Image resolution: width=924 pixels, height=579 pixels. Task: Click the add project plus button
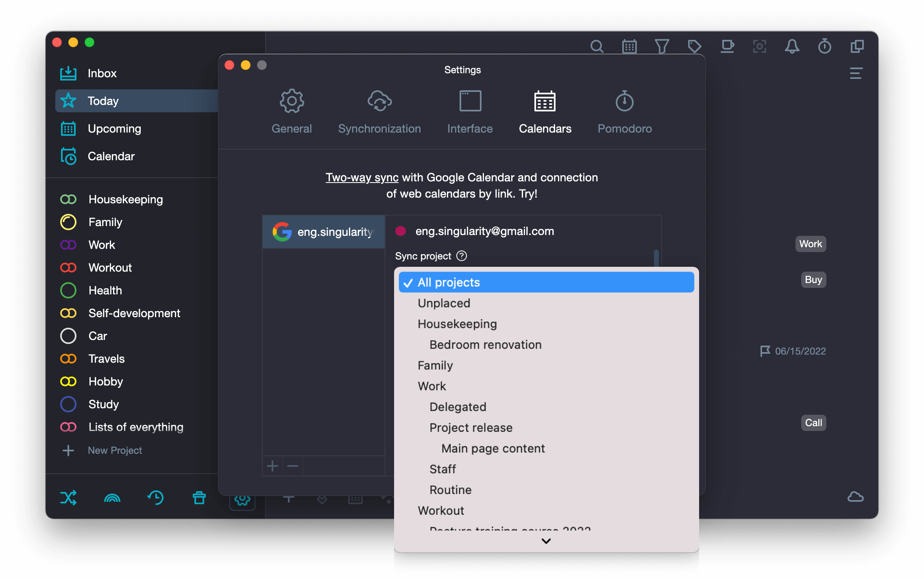(x=70, y=450)
